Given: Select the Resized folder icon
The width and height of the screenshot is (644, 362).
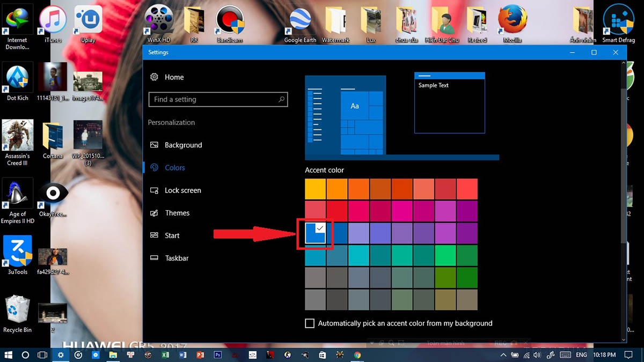Looking at the screenshot, I should tap(477, 25).
